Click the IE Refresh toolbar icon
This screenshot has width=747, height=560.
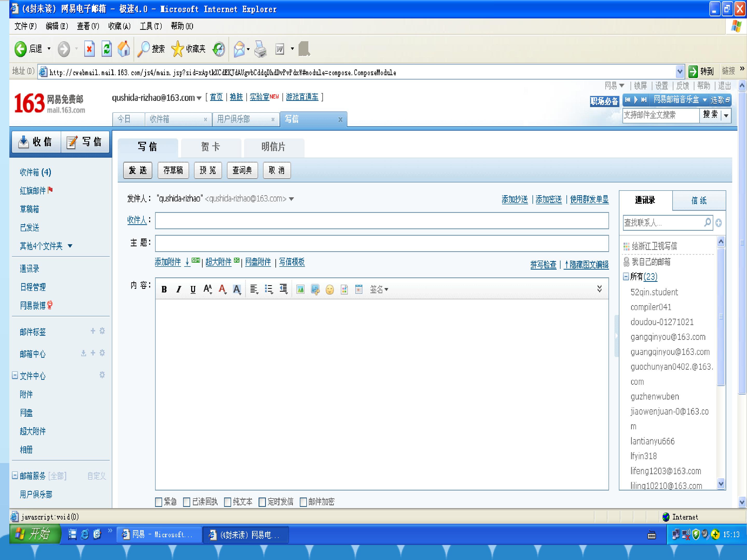pyautogui.click(x=107, y=49)
